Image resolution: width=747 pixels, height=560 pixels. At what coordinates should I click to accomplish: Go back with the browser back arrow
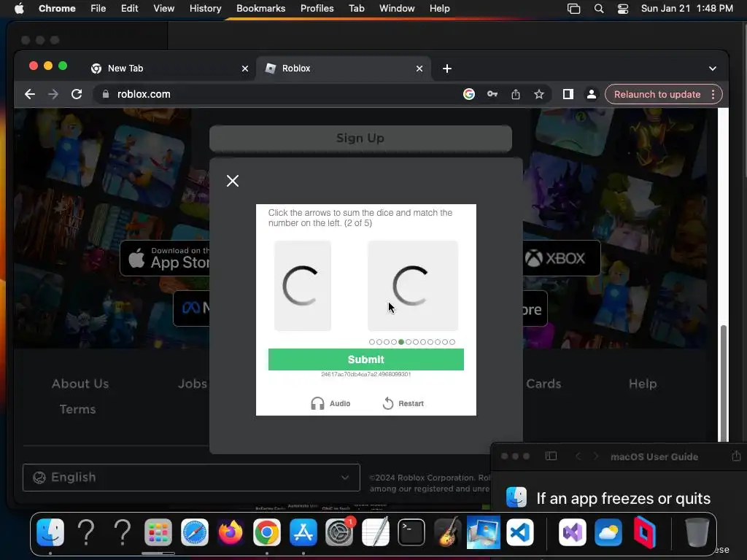[30, 94]
